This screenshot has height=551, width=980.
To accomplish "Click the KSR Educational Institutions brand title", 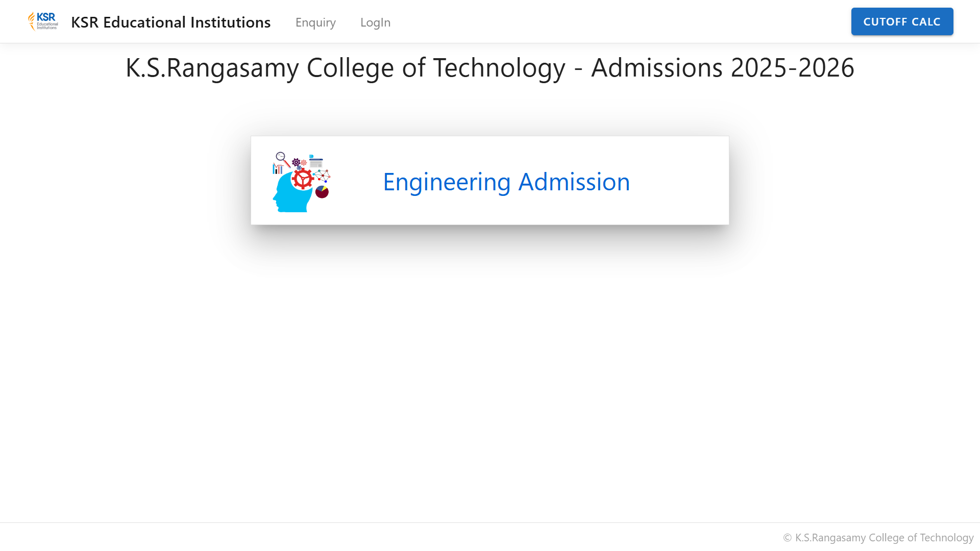I will point(170,22).
